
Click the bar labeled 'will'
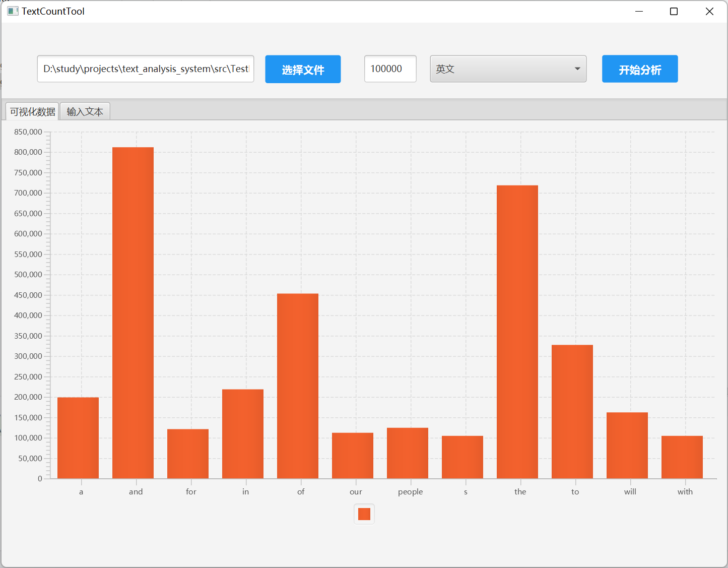click(x=627, y=445)
